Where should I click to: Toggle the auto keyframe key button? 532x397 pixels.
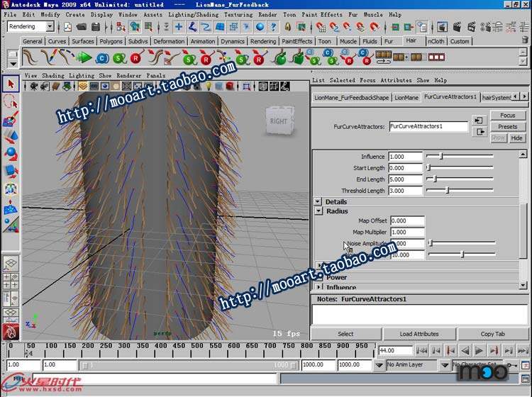pos(511,366)
